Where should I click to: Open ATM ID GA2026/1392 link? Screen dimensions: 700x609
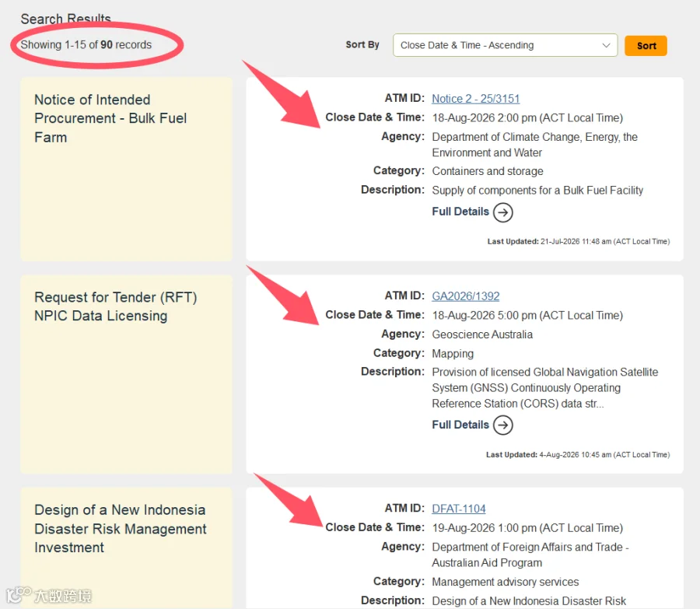click(465, 296)
